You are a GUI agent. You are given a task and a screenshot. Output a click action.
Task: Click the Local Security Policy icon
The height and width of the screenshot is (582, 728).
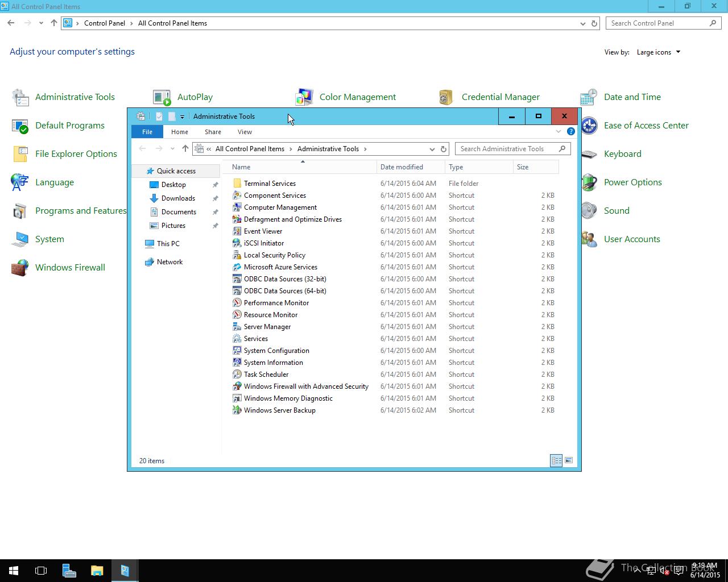point(237,255)
